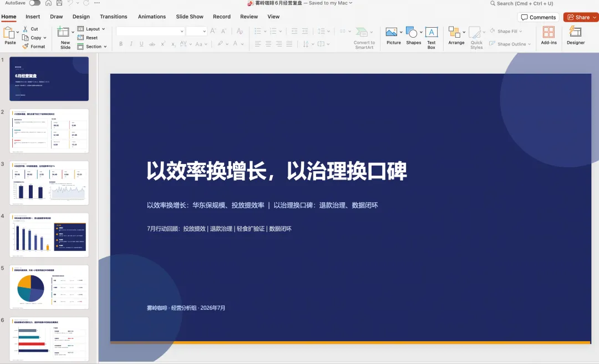Click the Clear Formatting icon

click(x=240, y=31)
